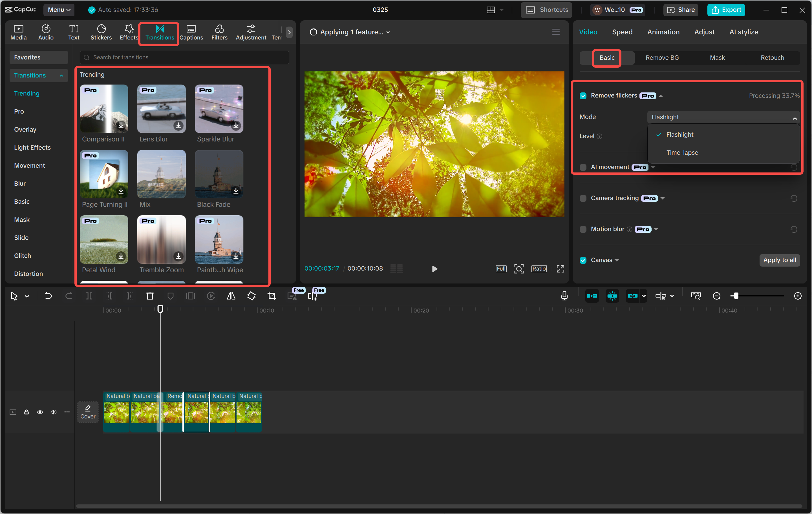812x514 pixels.
Task: Open the Favorites category
Action: (38, 57)
